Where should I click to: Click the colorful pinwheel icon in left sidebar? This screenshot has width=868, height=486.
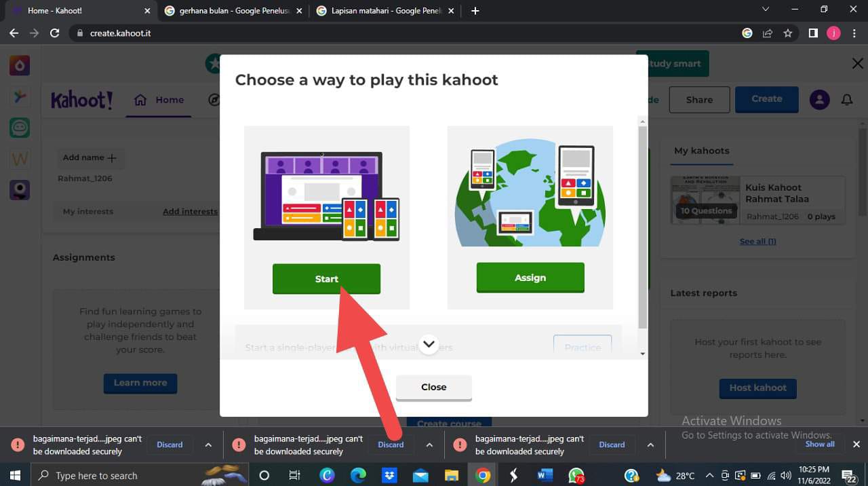20,96
